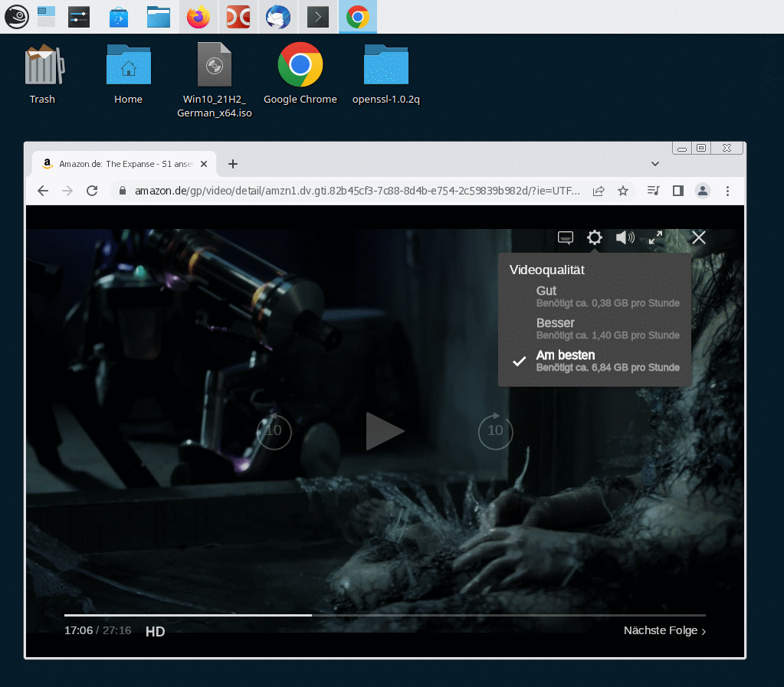
Task: Close the video player
Action: (698, 237)
